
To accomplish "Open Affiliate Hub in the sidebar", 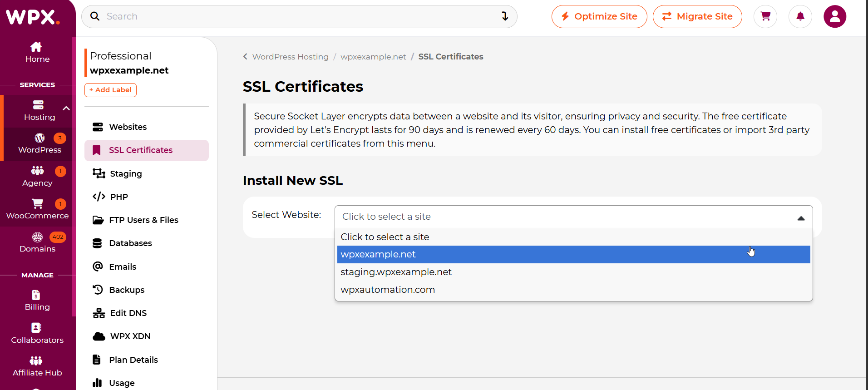I will pos(37,366).
